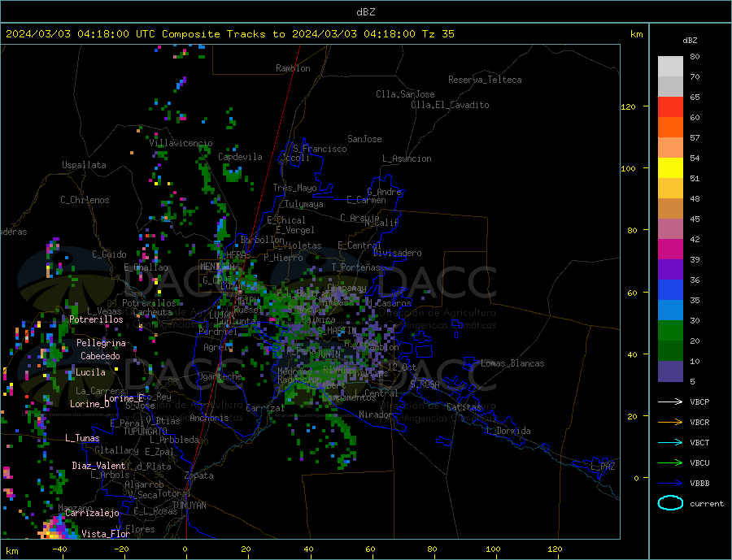Click the 'Ugarteche' place label
This screenshot has width=732, height=560.
click(220, 376)
